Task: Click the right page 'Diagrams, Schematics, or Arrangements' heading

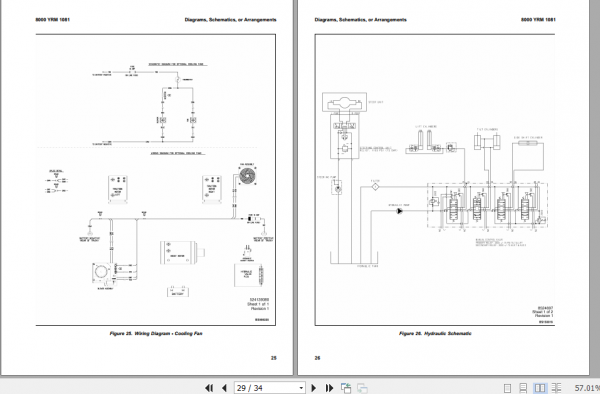Action: pyautogui.click(x=360, y=20)
